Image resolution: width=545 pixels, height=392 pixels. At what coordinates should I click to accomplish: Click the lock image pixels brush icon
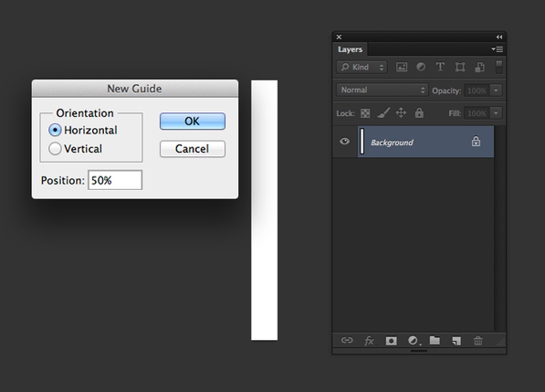[383, 113]
